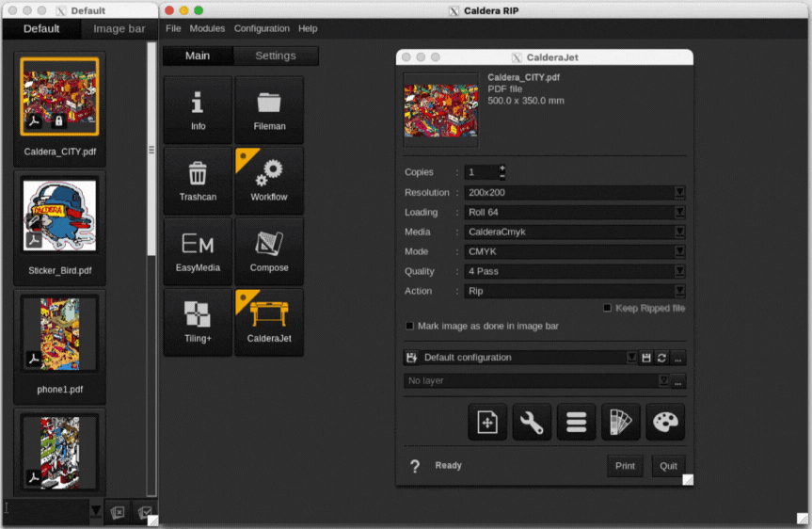Screen dimensions: 812x529
Task: Open the Fileman module
Action: (x=269, y=110)
